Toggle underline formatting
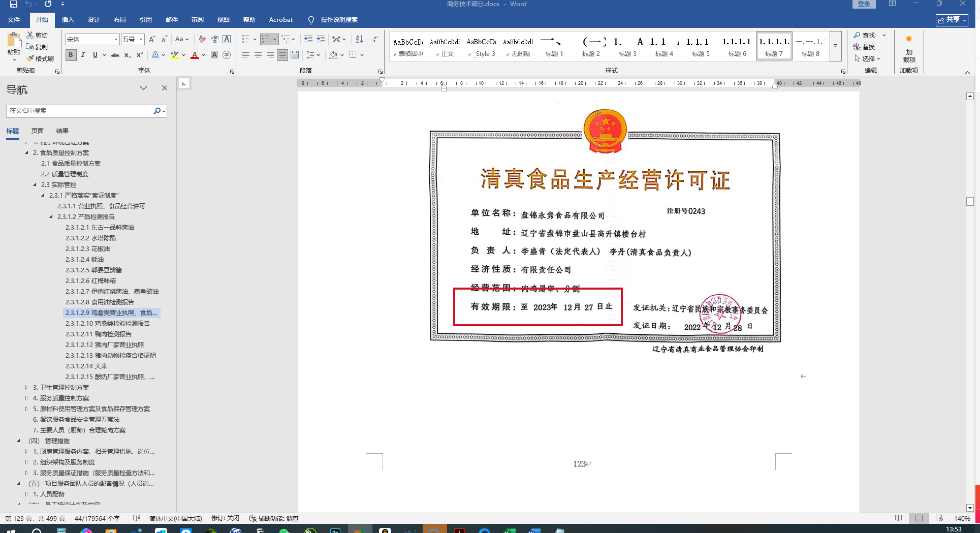Image resolution: width=980 pixels, height=533 pixels. (x=94, y=55)
